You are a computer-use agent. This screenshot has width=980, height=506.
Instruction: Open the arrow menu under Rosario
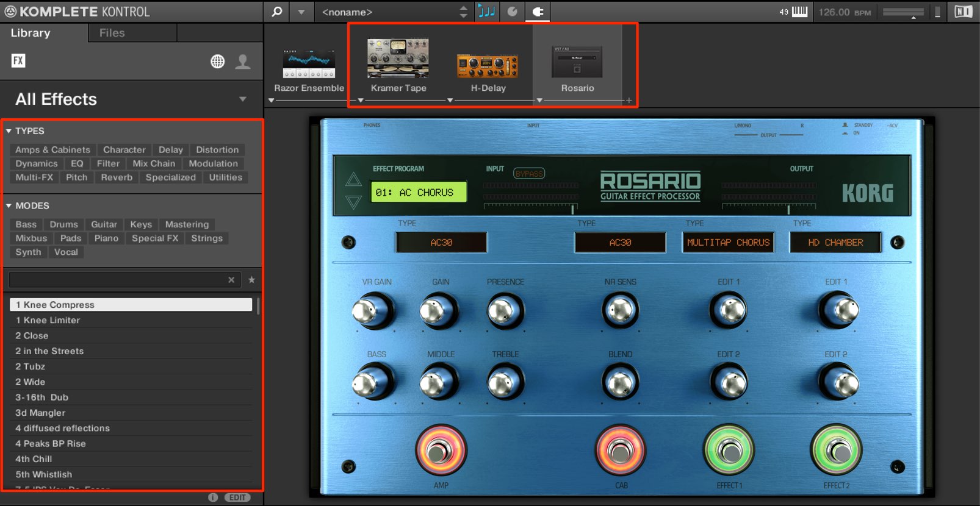pos(539,101)
